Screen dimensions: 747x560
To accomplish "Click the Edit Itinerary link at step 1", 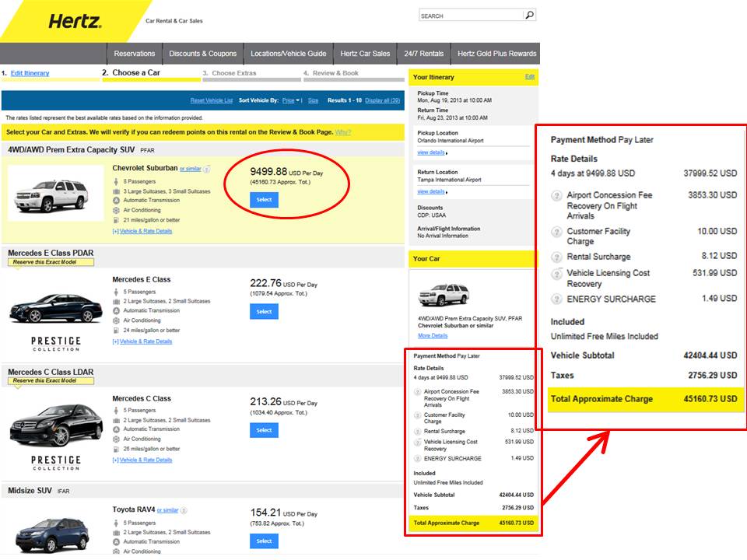I will 30,73.
